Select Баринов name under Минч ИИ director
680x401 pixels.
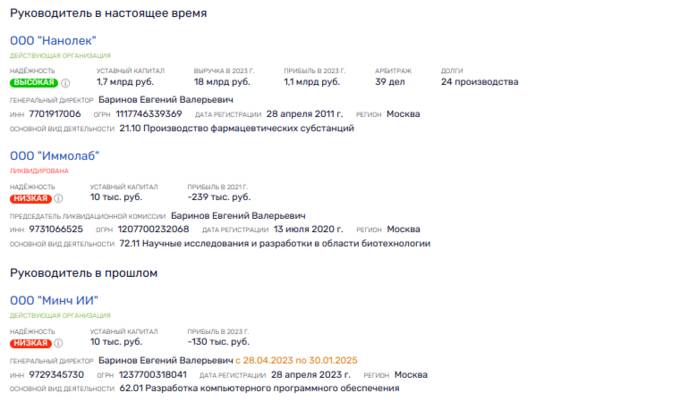166,360
